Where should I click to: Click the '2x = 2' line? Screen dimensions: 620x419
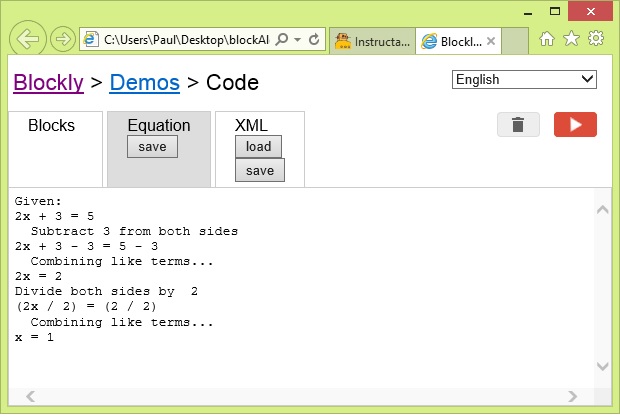[38, 276]
